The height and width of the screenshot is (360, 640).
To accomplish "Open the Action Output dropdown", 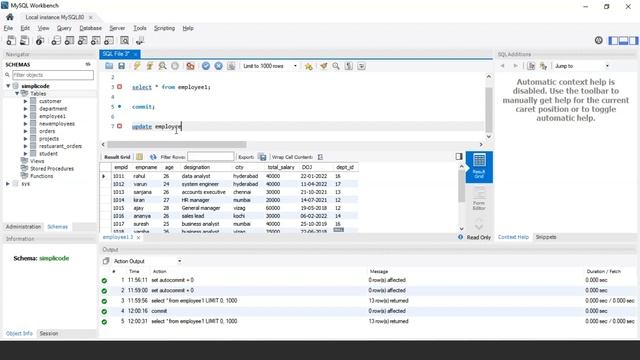I will coord(147,261).
